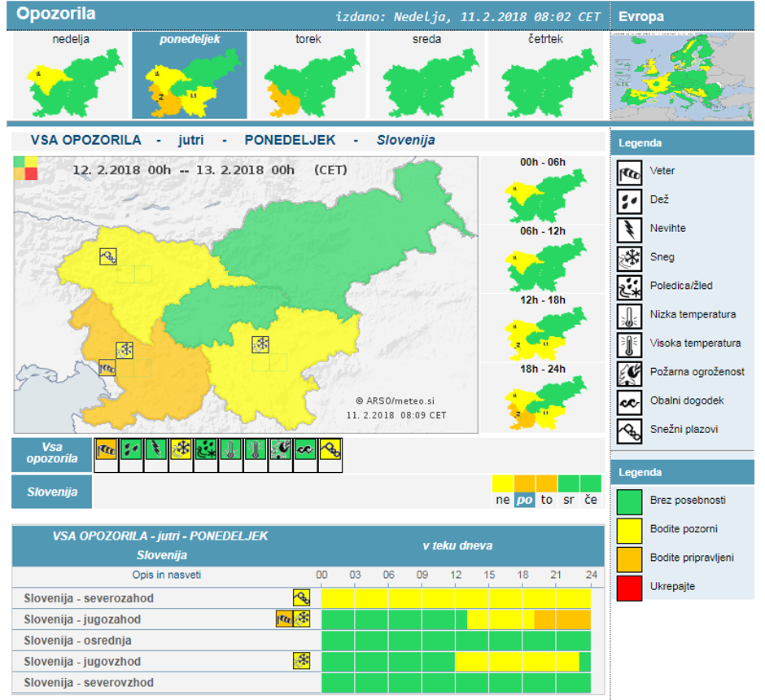Click the 'ne' yellow day color box
The image size is (765, 700).
[503, 484]
